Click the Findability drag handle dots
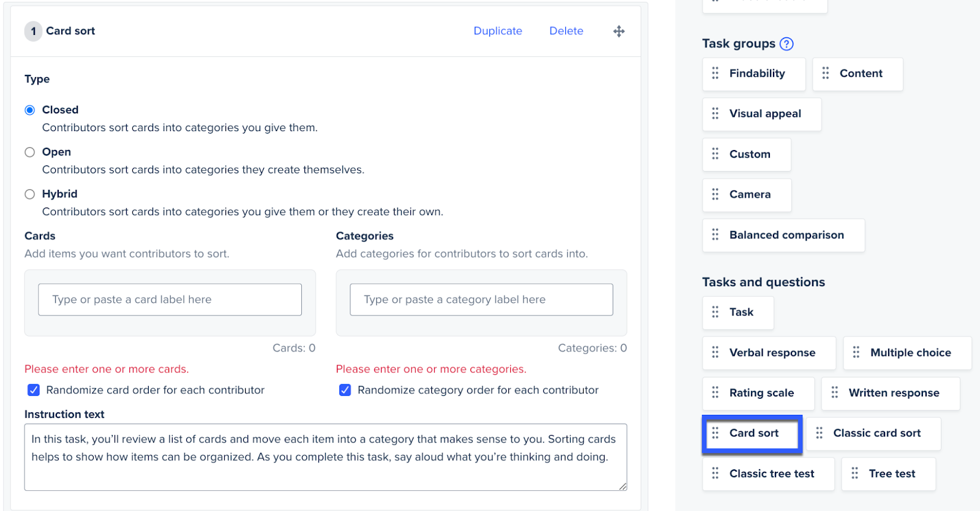Image resolution: width=980 pixels, height=511 pixels. [715, 74]
